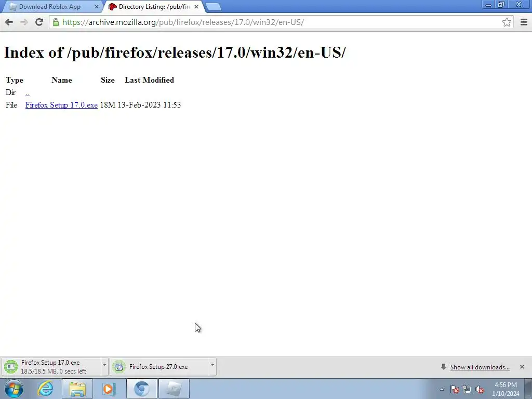
Task: Click the 'Last Modified' column header text
Action: point(149,80)
